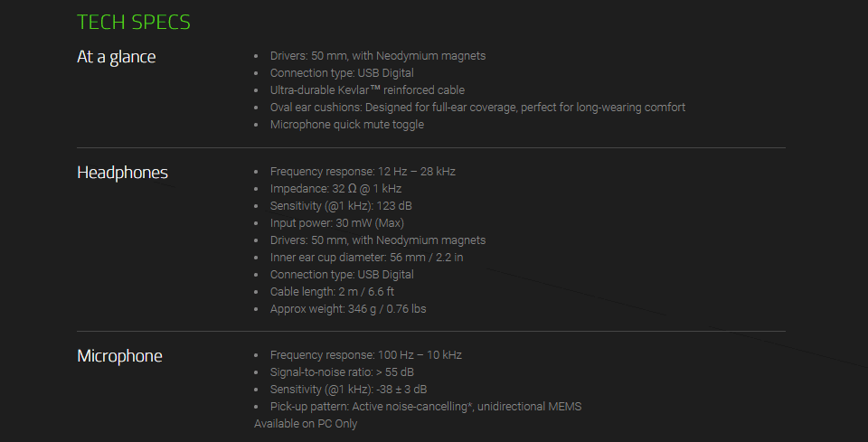Click the microphone Frequency response 100 Hz – 10 kHz line

[365, 355]
